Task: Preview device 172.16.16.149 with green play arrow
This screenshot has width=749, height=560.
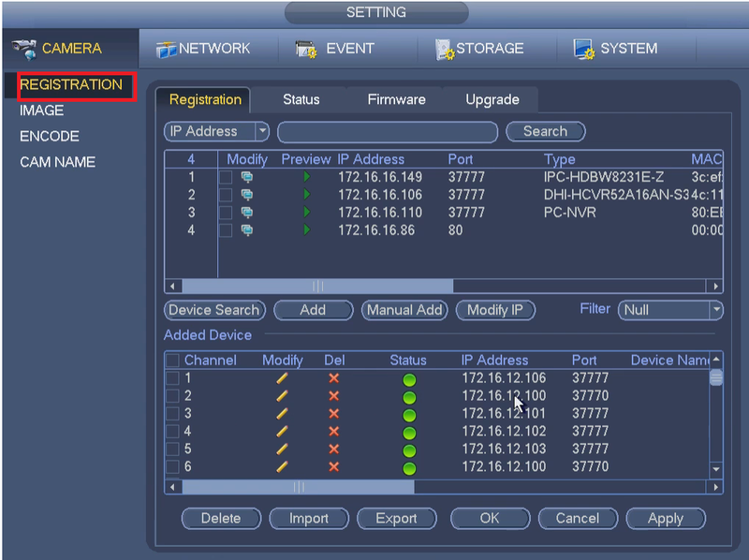Action: [x=307, y=177]
